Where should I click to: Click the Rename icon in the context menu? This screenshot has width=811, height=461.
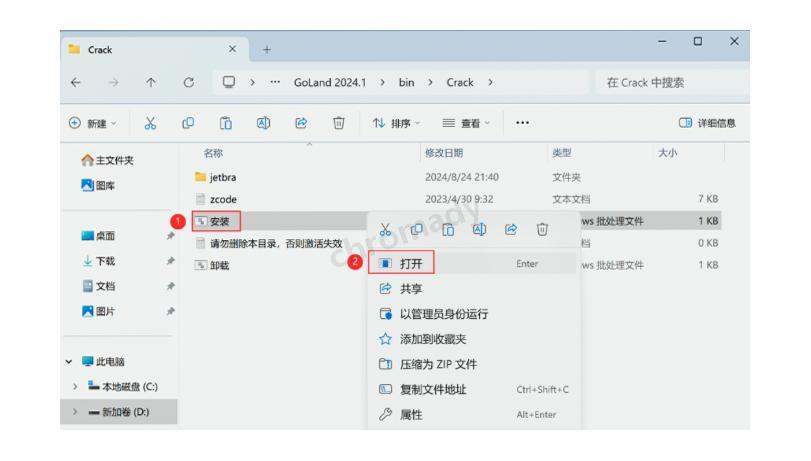(x=479, y=229)
